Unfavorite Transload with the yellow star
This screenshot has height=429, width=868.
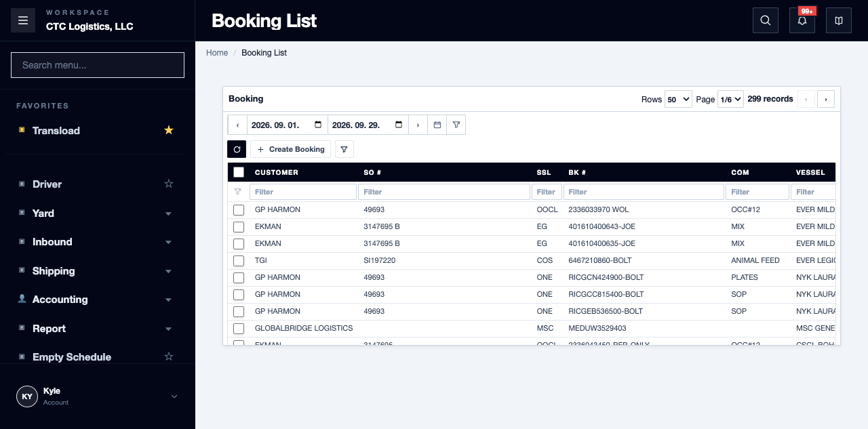(x=169, y=130)
